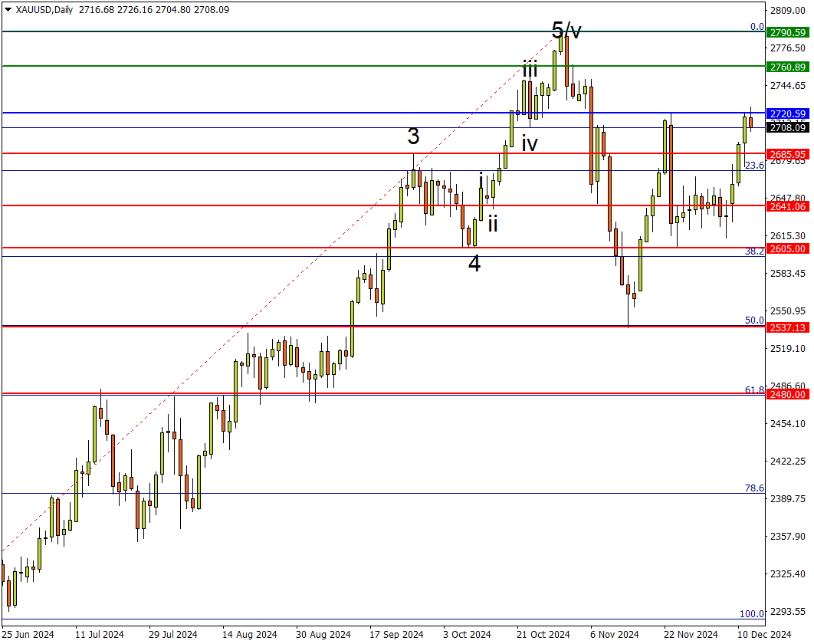The width and height of the screenshot is (814, 644).
Task: Click the blue 2720.59 price label
Action: click(x=789, y=113)
